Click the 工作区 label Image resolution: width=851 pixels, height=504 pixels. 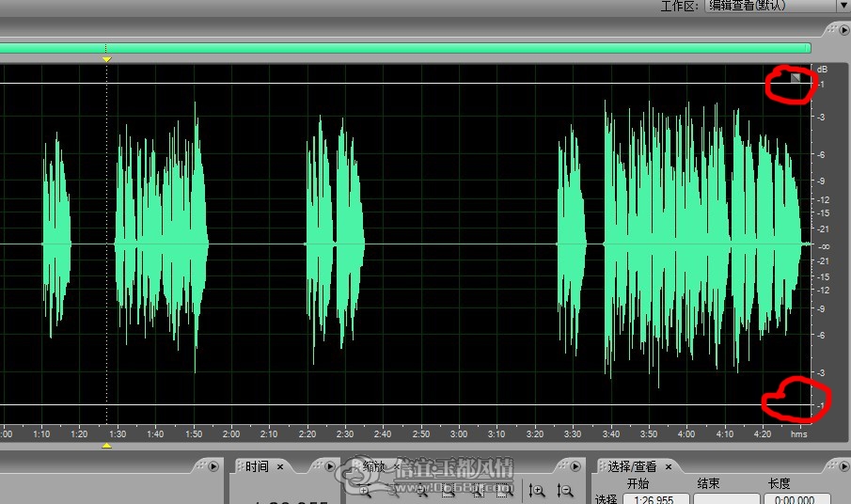[x=679, y=6]
